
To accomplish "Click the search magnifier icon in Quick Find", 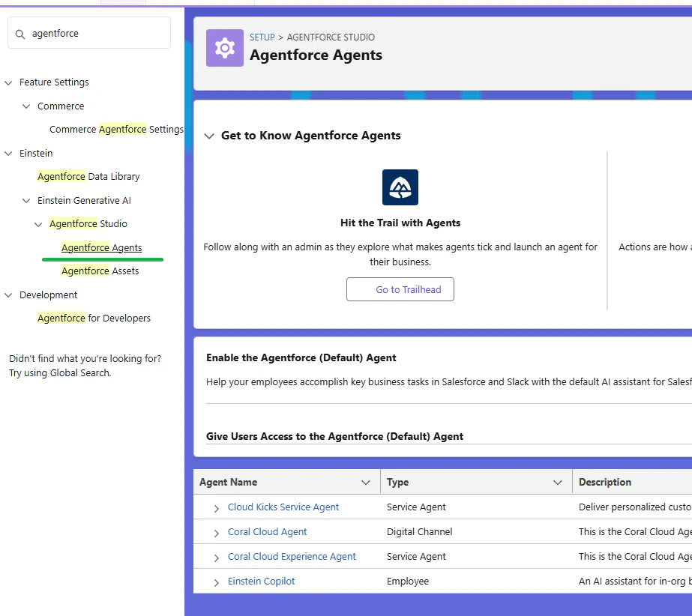I will tap(19, 34).
